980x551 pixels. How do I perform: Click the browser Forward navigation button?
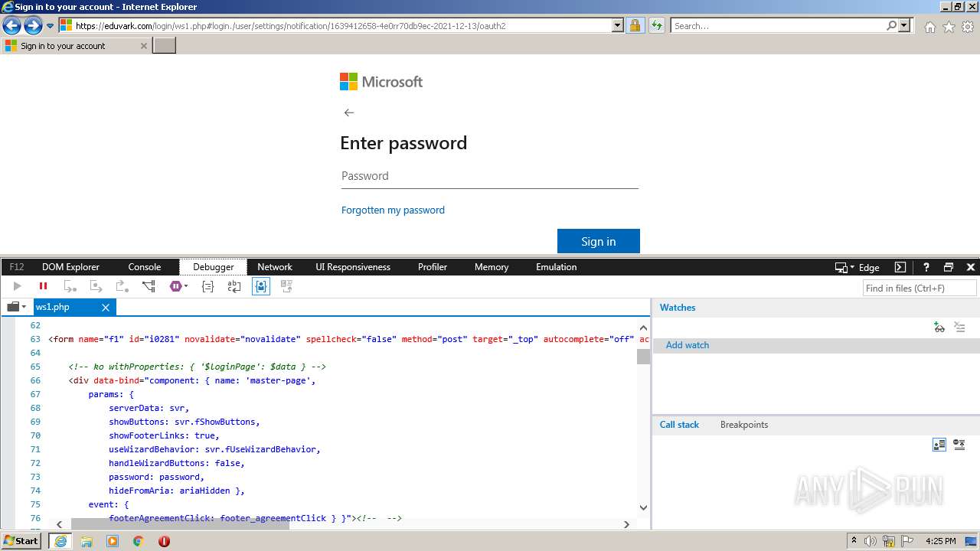click(x=33, y=26)
